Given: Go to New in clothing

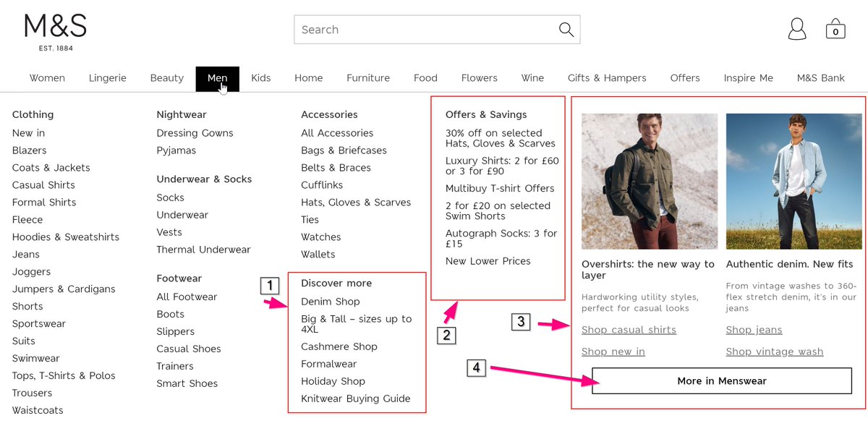Looking at the screenshot, I should tap(28, 133).
